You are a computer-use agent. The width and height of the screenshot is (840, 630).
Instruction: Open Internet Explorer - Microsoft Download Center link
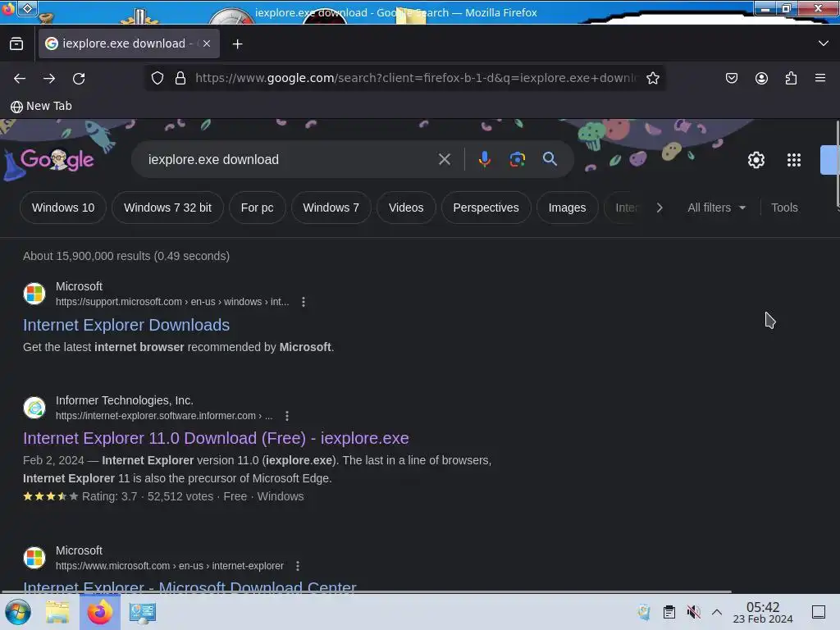(x=189, y=586)
